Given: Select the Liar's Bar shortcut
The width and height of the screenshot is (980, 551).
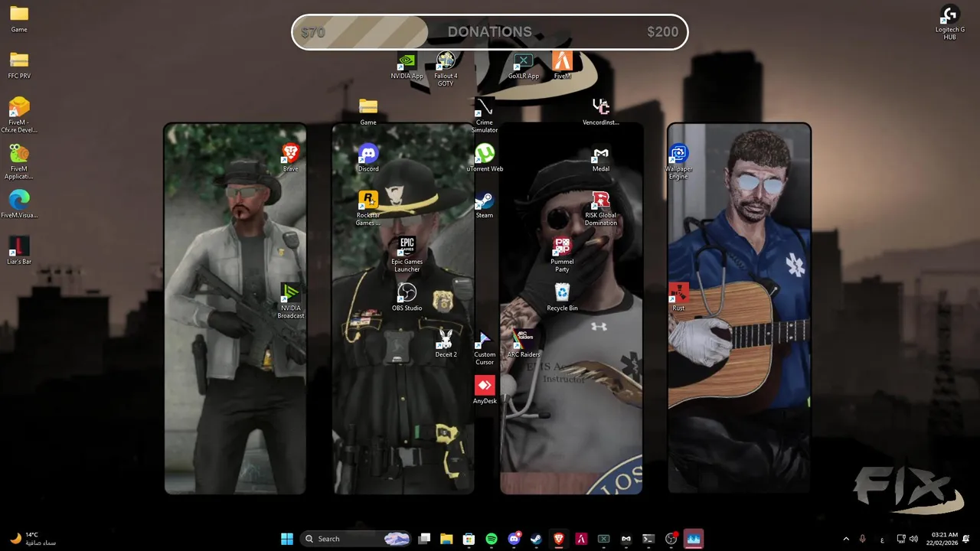Looking at the screenshot, I should 19,252.
